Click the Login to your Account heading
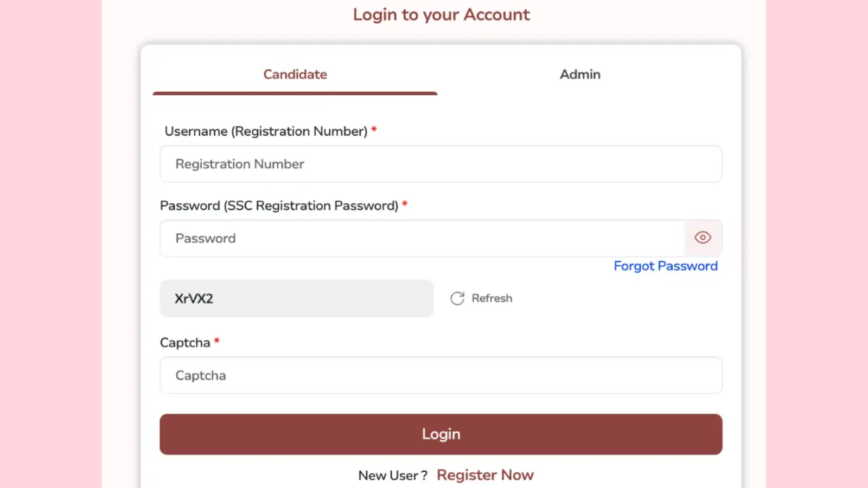Viewport: 868px width, 488px height. (441, 15)
